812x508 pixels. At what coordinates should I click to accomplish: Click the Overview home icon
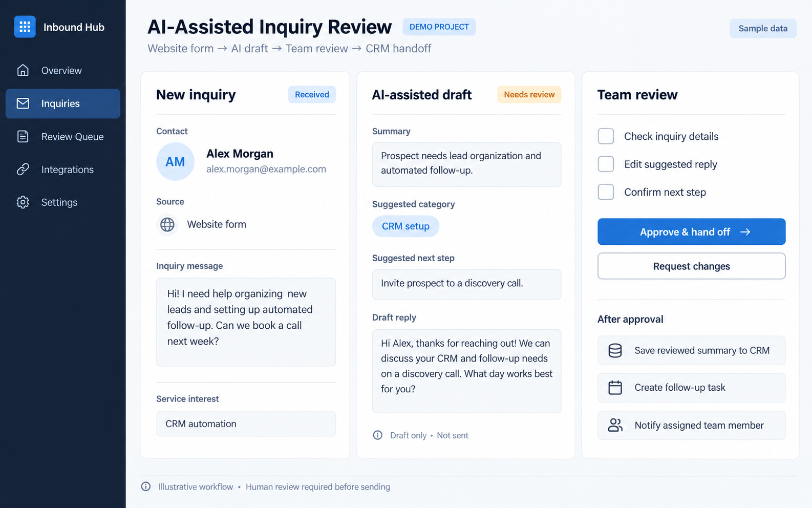23,70
